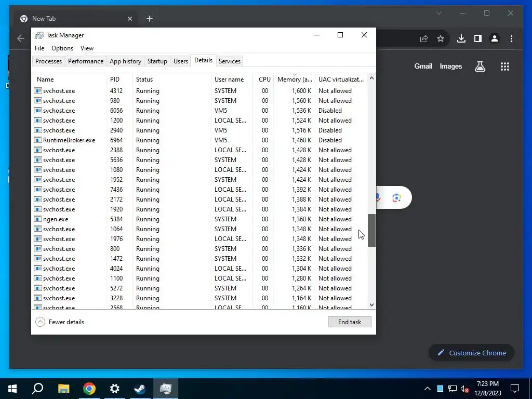Click Google Lens camera icon
Image resolution: width=532 pixels, height=399 pixels.
point(396,198)
